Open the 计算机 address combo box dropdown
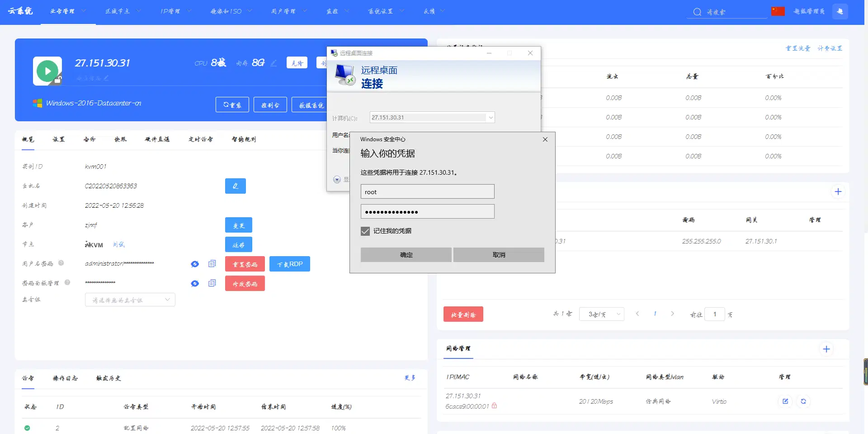 491,118
